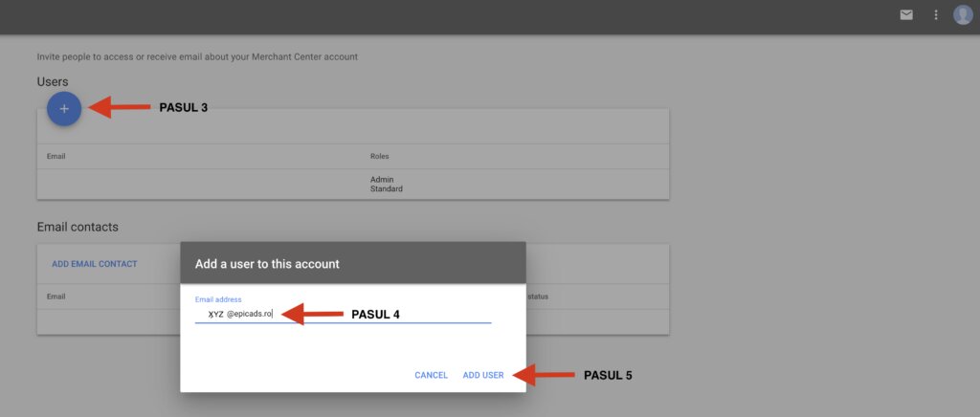Click the blue plus add user button
980x417 pixels.
[x=64, y=109]
